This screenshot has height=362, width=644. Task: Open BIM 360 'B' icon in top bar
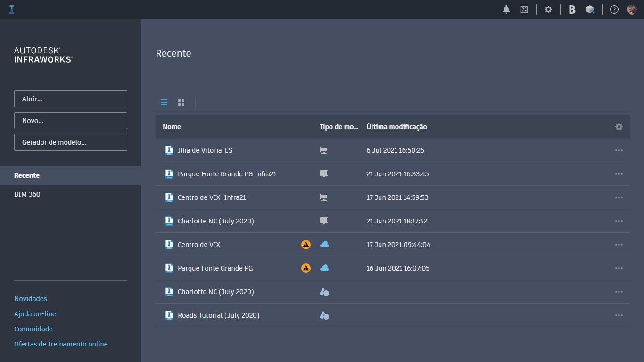572,9
